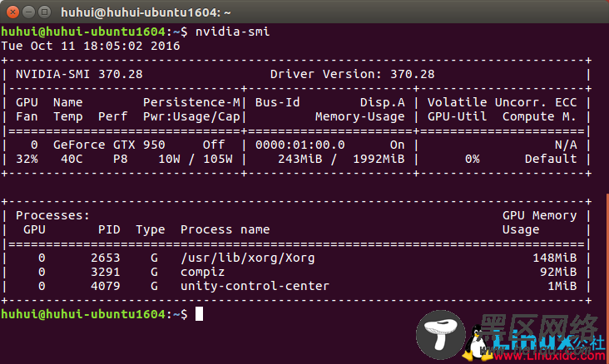Click the GPU-Util header

click(457, 116)
